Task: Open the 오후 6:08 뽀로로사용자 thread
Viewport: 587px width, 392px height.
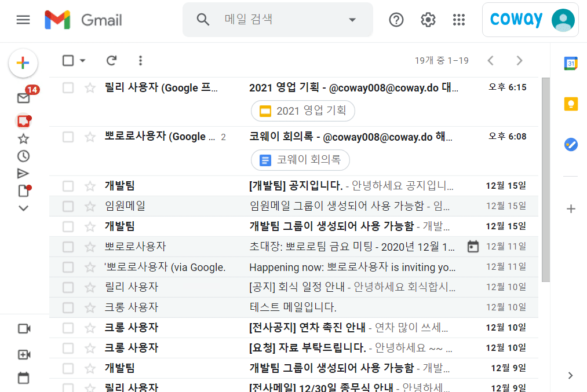Action: point(294,151)
